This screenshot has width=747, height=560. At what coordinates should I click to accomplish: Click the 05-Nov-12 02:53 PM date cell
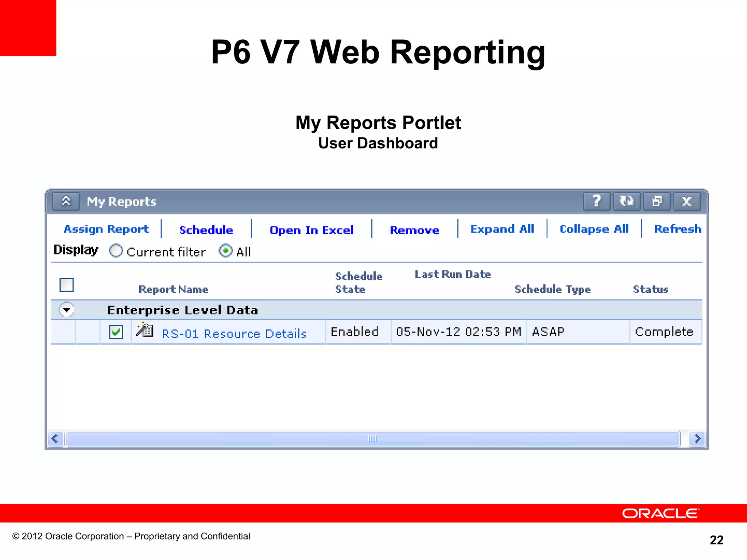[459, 332]
